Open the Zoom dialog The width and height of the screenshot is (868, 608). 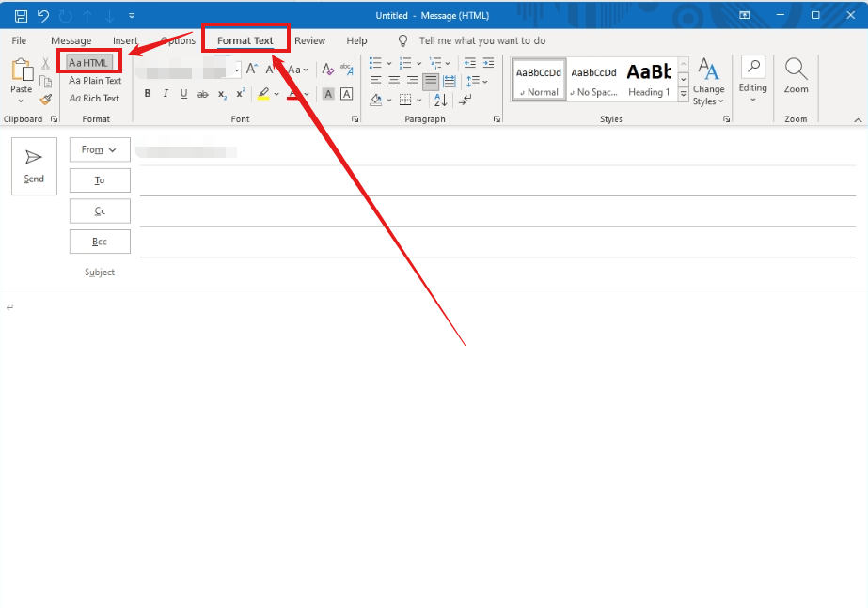pyautogui.click(x=796, y=76)
